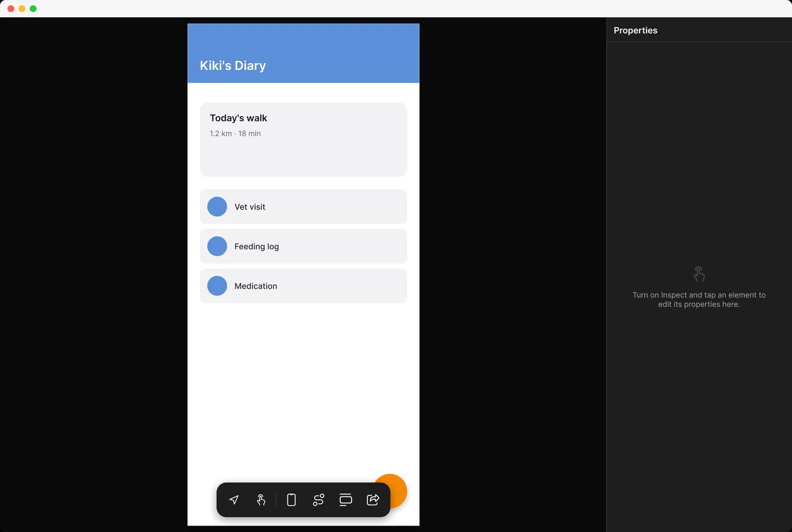Open the Vet visit list item
The height and width of the screenshot is (532, 792).
coord(303,207)
